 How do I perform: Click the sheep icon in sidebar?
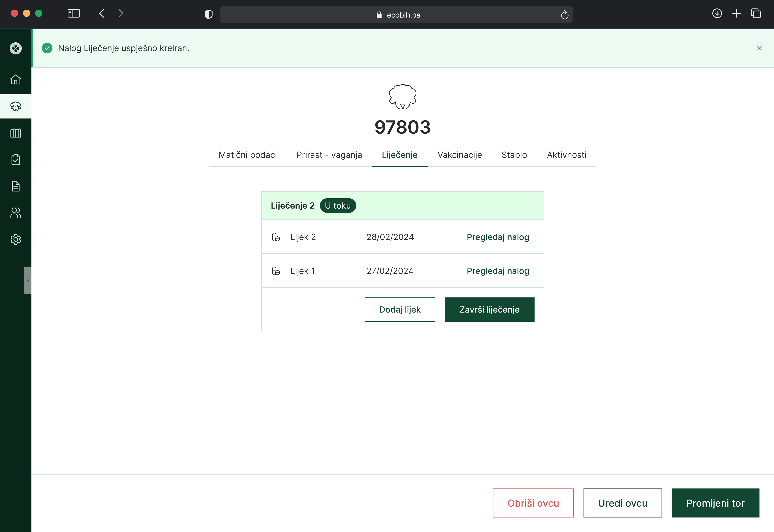[x=16, y=106]
